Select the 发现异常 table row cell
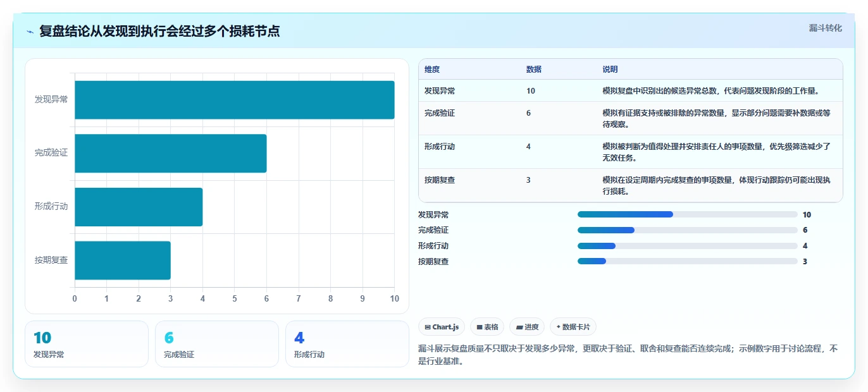Viewport: 868px width, 392px height. (x=440, y=90)
